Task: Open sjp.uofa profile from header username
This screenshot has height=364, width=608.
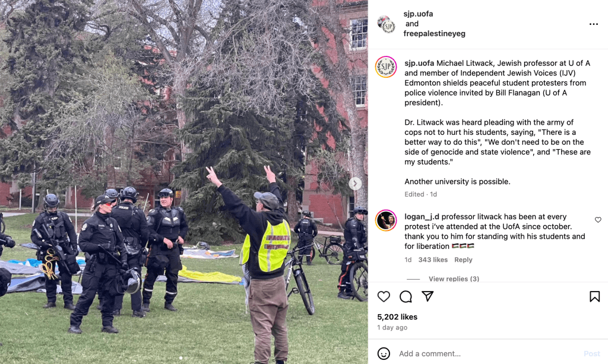Action: point(418,14)
